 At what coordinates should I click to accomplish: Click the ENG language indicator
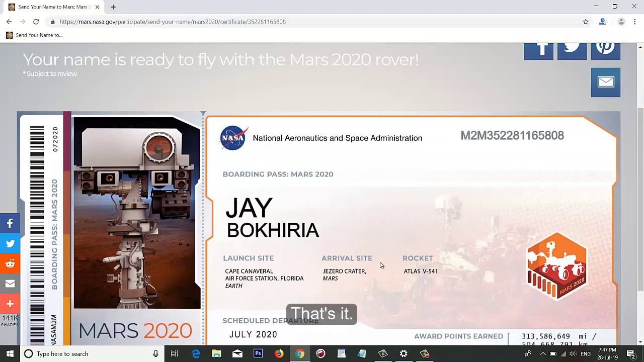click(x=586, y=354)
